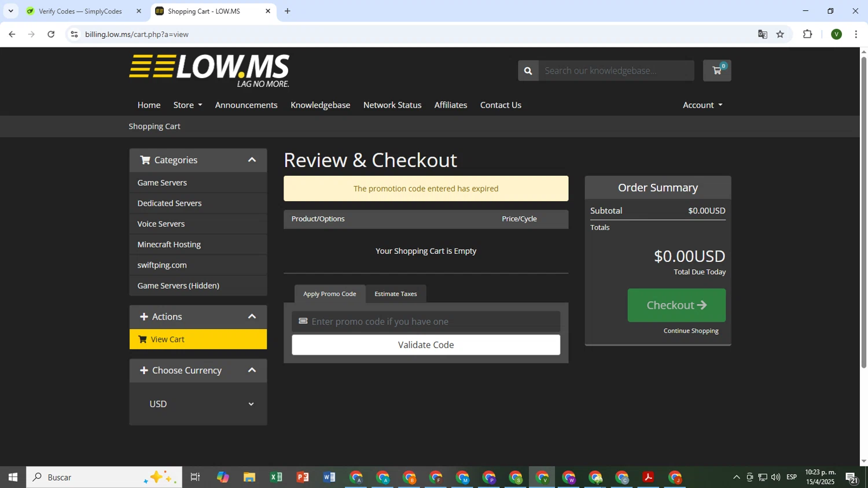The height and width of the screenshot is (488, 868).
Task: Open volume control in system tray
Action: tap(775, 477)
